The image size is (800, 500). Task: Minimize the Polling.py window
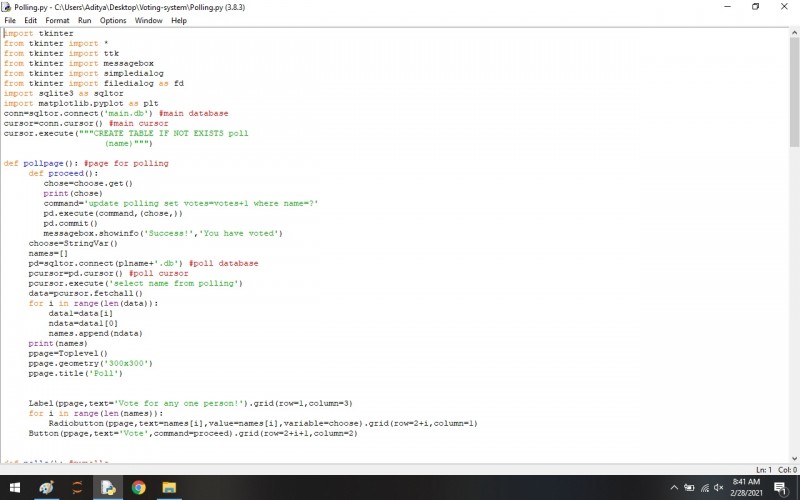point(728,7)
